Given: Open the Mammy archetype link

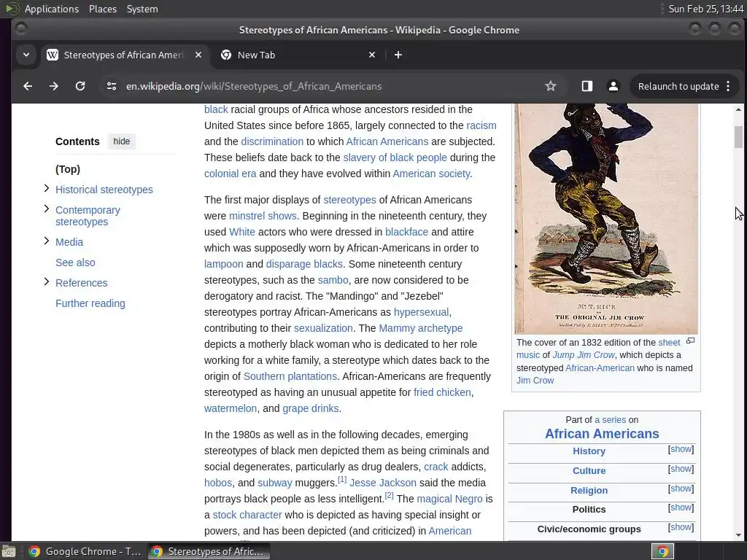Looking at the screenshot, I should click(x=421, y=328).
